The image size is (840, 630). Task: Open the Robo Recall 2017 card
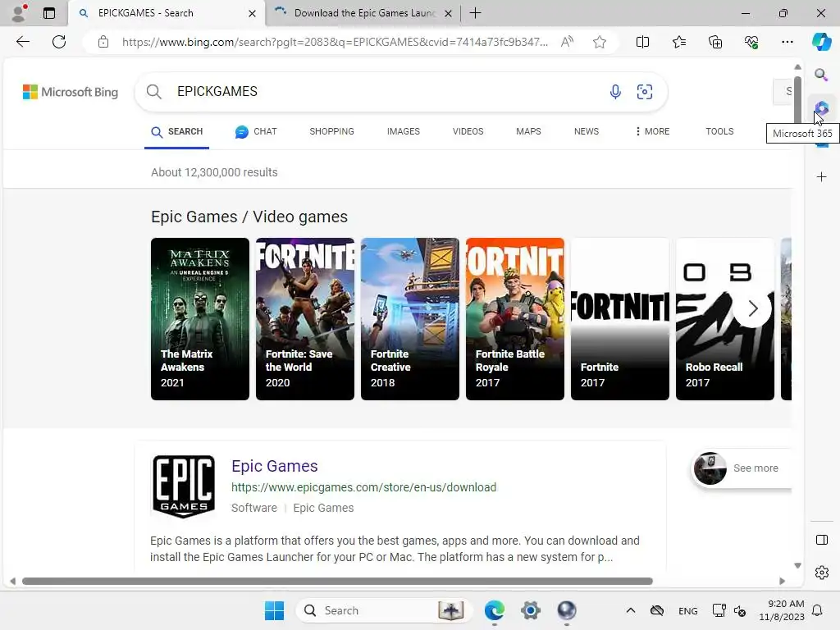tap(725, 319)
